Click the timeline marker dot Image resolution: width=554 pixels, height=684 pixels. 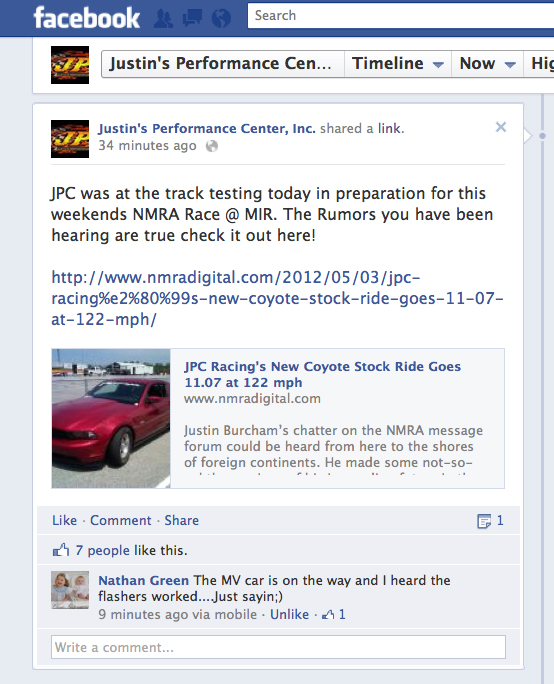542,136
